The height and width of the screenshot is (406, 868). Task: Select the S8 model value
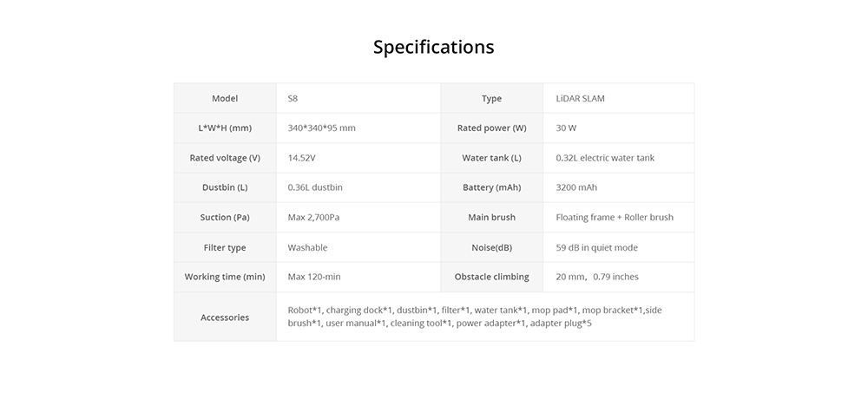click(x=293, y=99)
